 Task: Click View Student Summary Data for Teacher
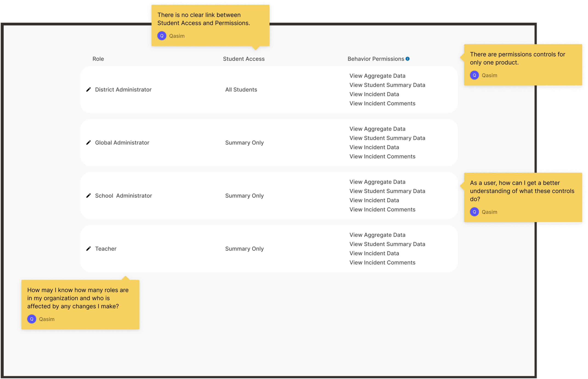(387, 244)
